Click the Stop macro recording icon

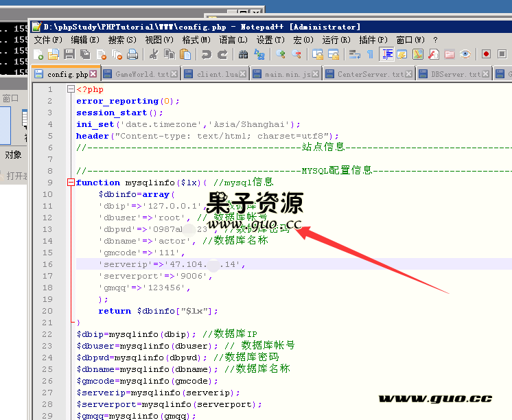[x=502, y=54]
